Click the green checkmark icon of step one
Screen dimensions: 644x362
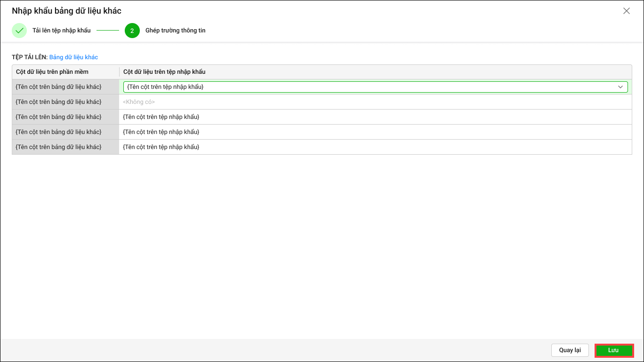tap(19, 31)
